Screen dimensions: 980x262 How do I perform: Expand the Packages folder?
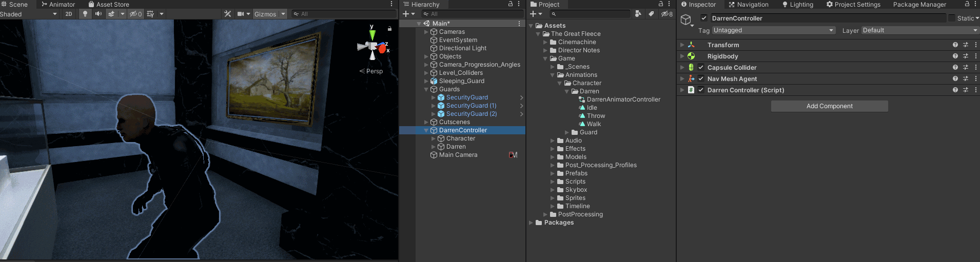tap(531, 223)
